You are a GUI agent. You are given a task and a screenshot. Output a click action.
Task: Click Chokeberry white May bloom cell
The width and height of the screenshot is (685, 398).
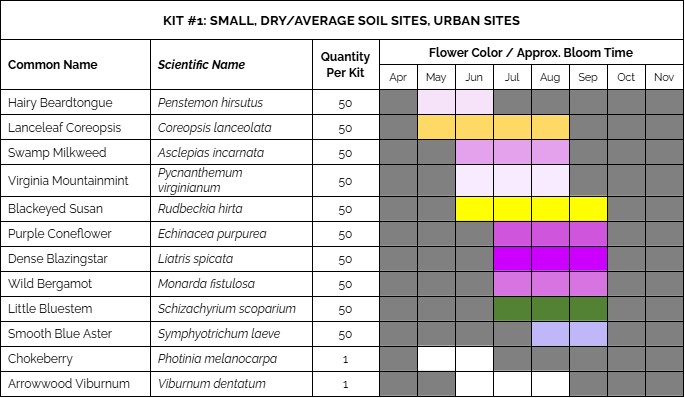[436, 359]
